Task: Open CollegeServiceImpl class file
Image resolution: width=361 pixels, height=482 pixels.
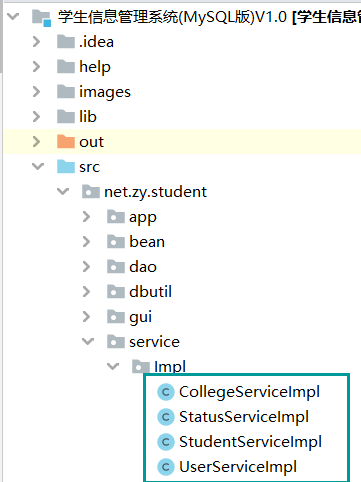Action: pos(249,392)
